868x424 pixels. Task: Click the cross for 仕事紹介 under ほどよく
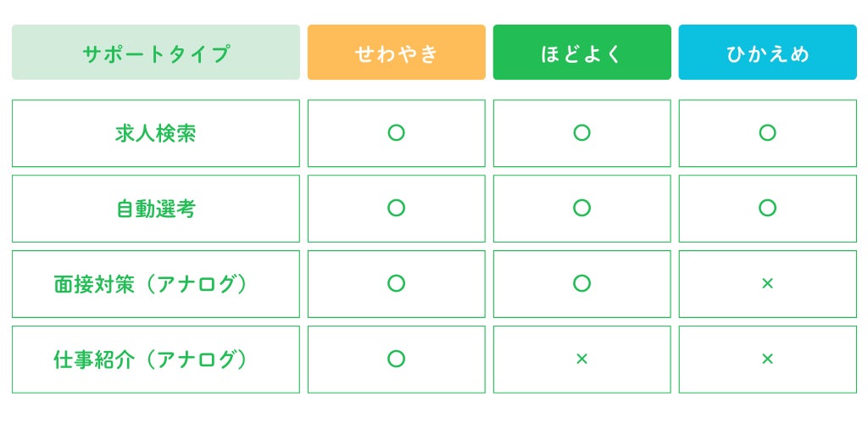[581, 360]
